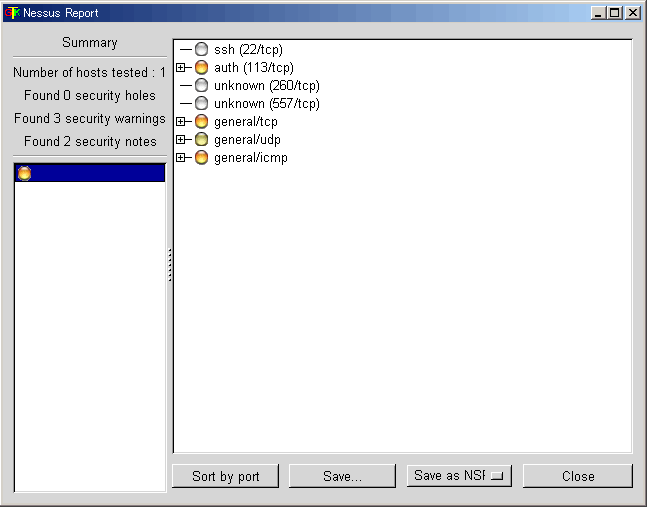Click the GTK icon in the title bar

pos(12,13)
